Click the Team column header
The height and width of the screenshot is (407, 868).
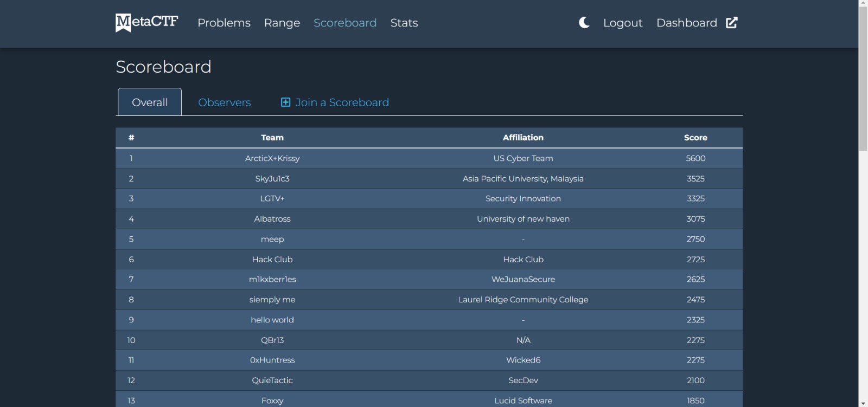pyautogui.click(x=272, y=138)
